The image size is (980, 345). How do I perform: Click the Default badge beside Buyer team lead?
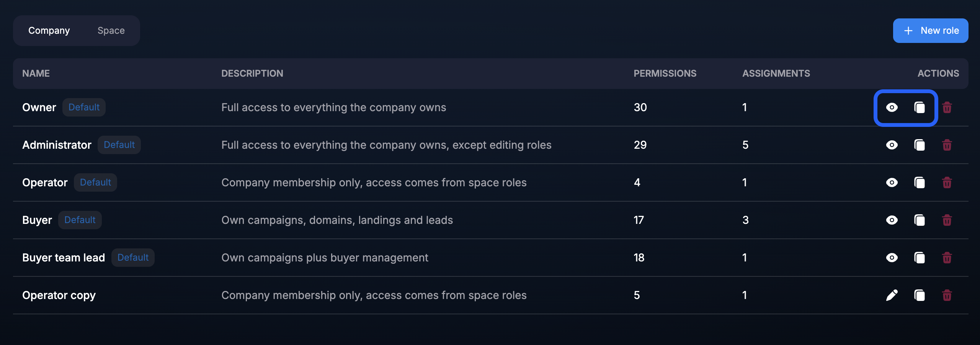(x=133, y=258)
